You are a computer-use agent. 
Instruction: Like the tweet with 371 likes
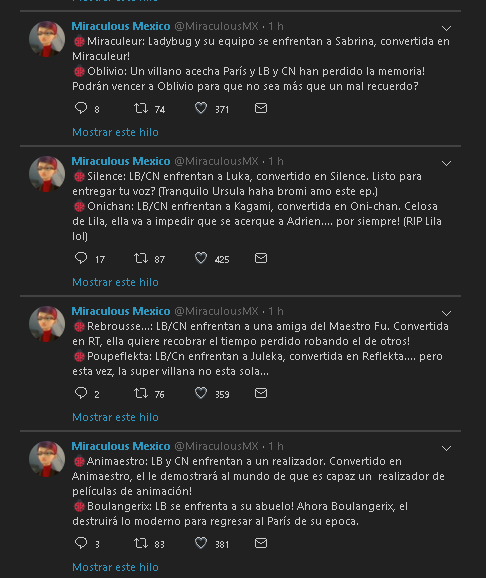pyautogui.click(x=201, y=108)
